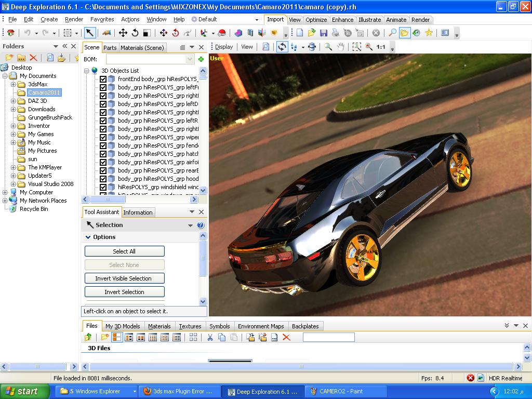
Task: Switch to the Optimize ribbon tab
Action: click(316, 20)
